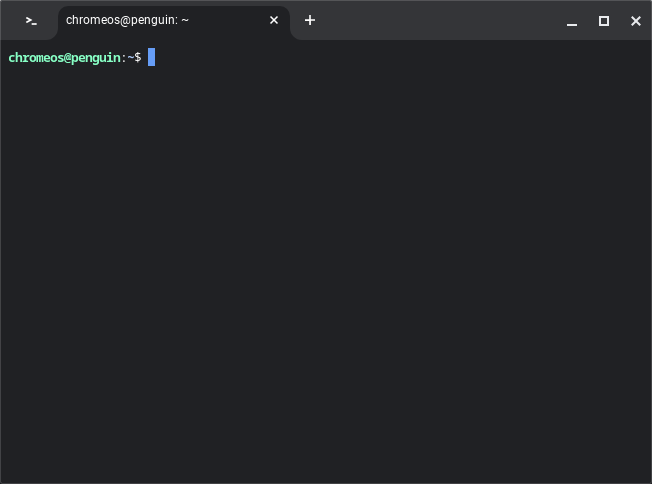Select the chromeos@penguin: ~ tab
This screenshot has height=484, width=652.
point(160,20)
